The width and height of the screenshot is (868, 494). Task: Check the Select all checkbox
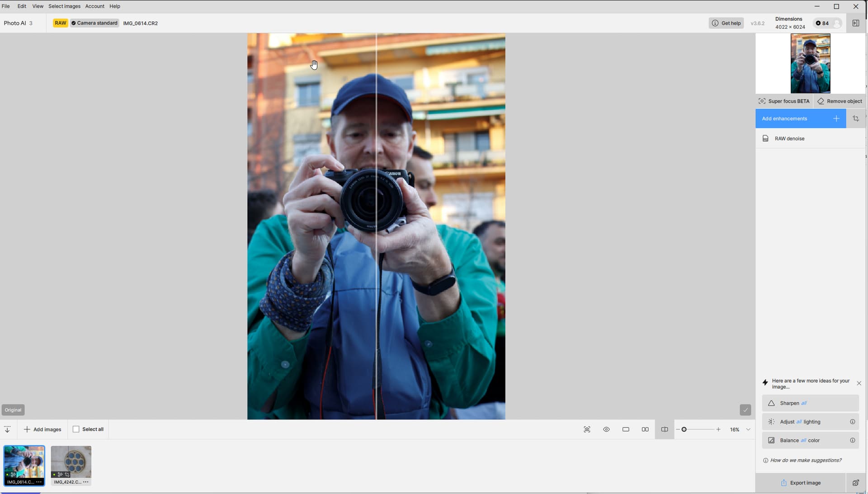pos(76,429)
